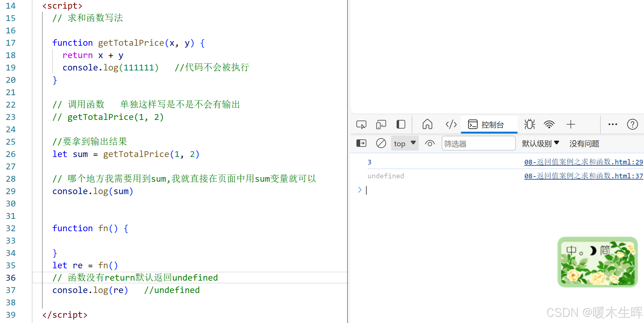Select line number 17 in gutter
Viewport: 644px width, 323px height.
[11, 43]
